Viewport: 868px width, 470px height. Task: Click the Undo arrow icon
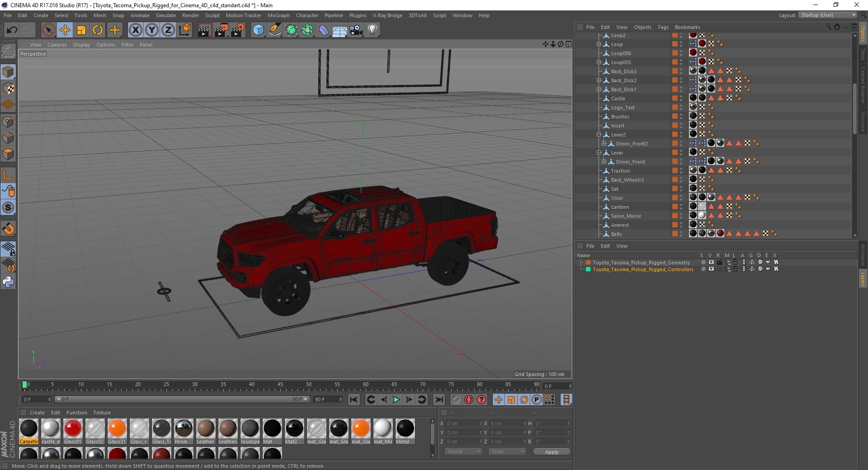coord(12,30)
